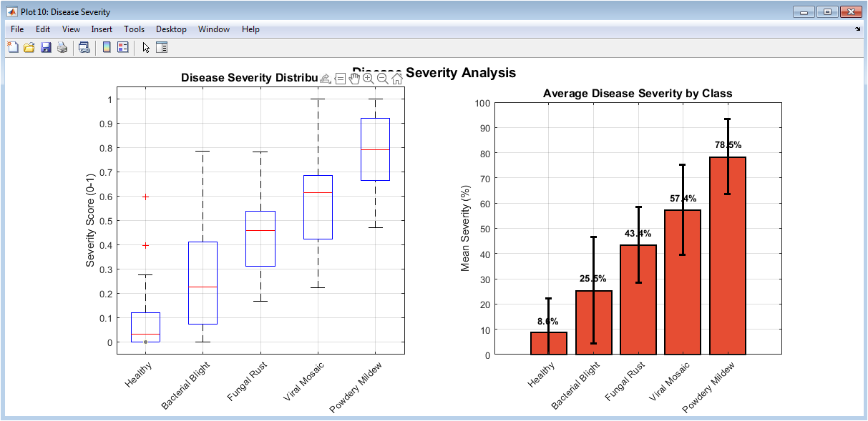This screenshot has width=868, height=421.
Task: Open the Desktop menu
Action: 171,29
